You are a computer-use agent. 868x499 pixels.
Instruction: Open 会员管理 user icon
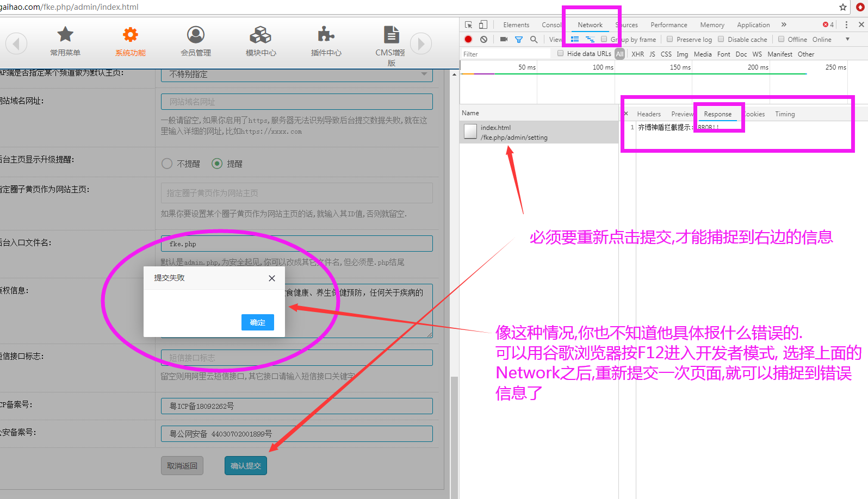coord(196,35)
